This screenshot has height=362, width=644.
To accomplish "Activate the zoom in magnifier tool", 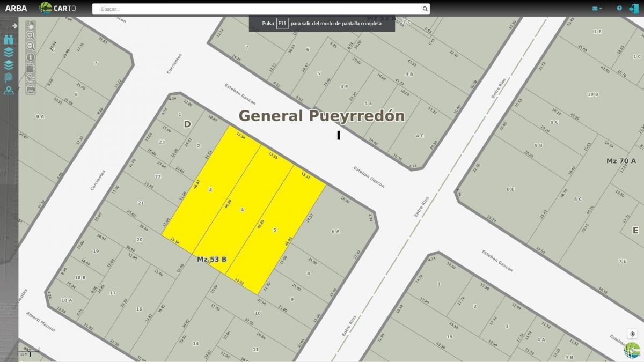I will pos(31,35).
